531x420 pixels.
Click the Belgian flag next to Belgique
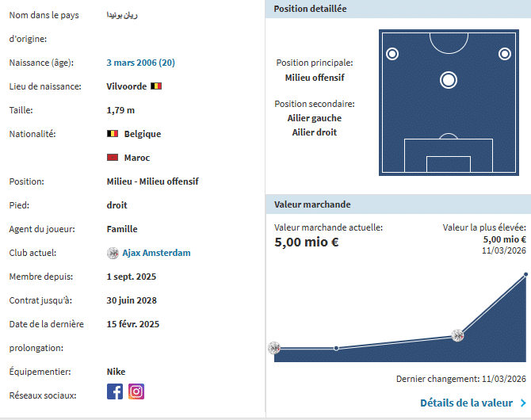[x=113, y=134]
